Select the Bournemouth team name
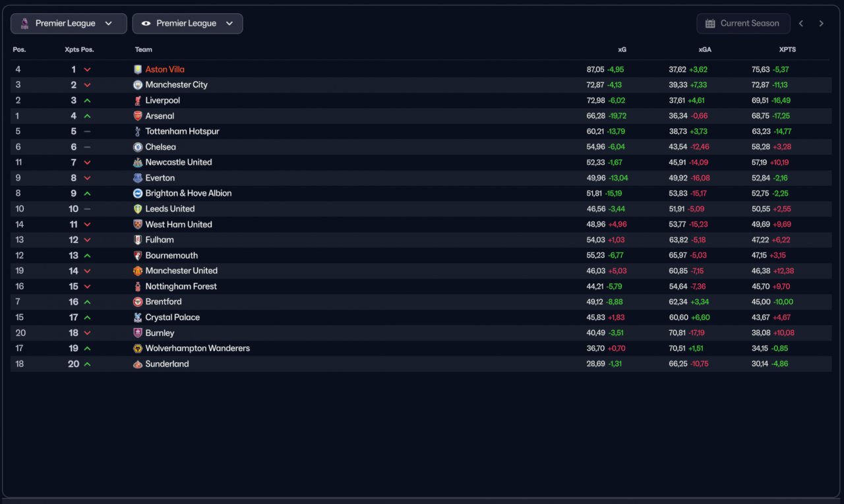 click(171, 255)
